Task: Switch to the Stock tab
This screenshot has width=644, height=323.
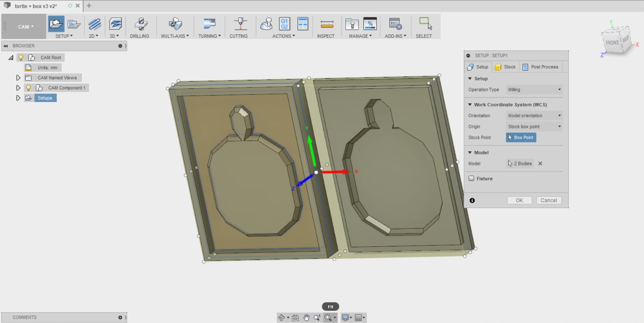Action: 506,67
